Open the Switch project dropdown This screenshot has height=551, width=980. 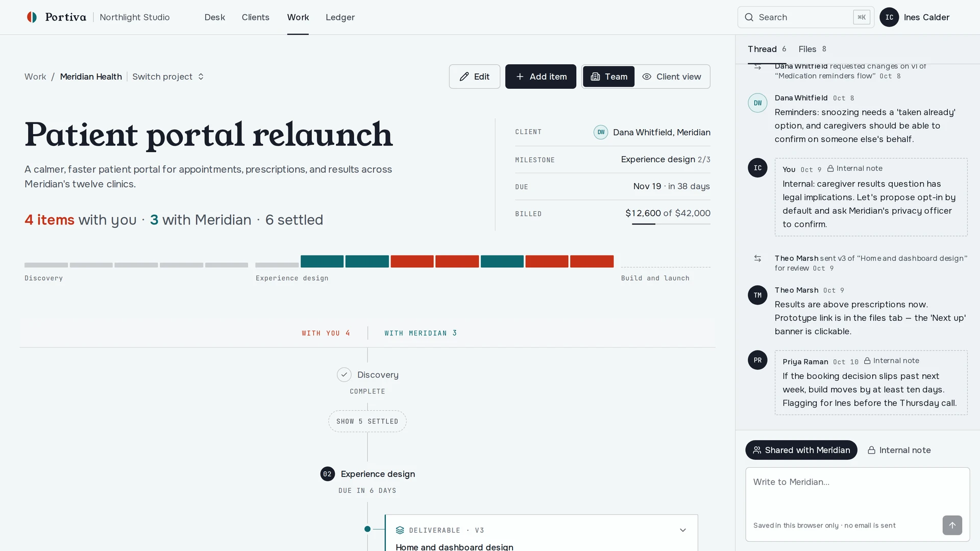pos(168,77)
